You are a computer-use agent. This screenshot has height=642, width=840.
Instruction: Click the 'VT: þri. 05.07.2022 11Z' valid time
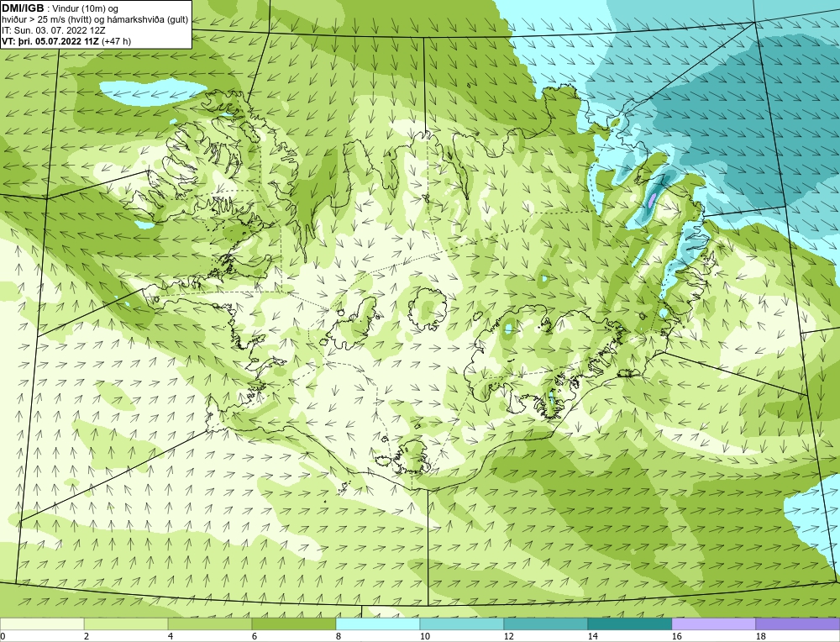50,41
